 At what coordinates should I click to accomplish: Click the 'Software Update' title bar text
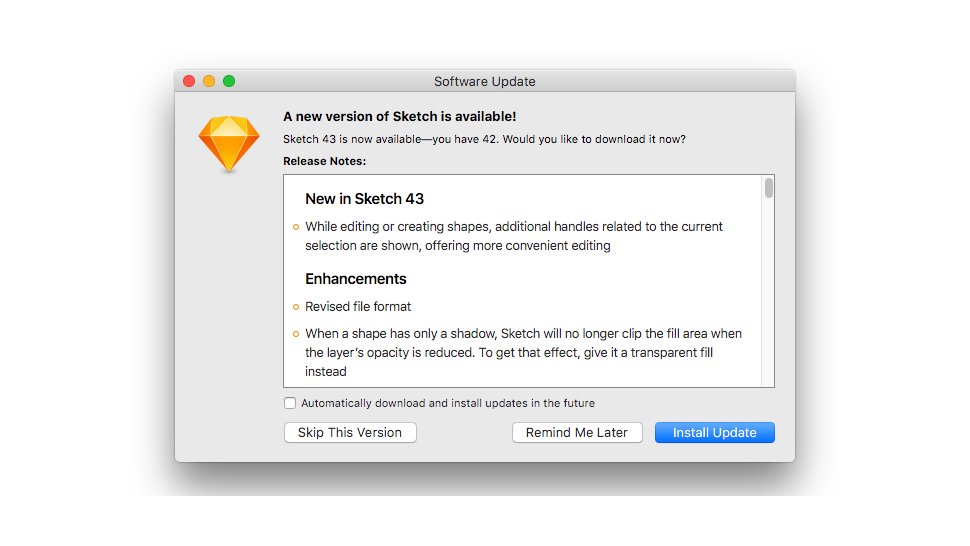coord(484,82)
